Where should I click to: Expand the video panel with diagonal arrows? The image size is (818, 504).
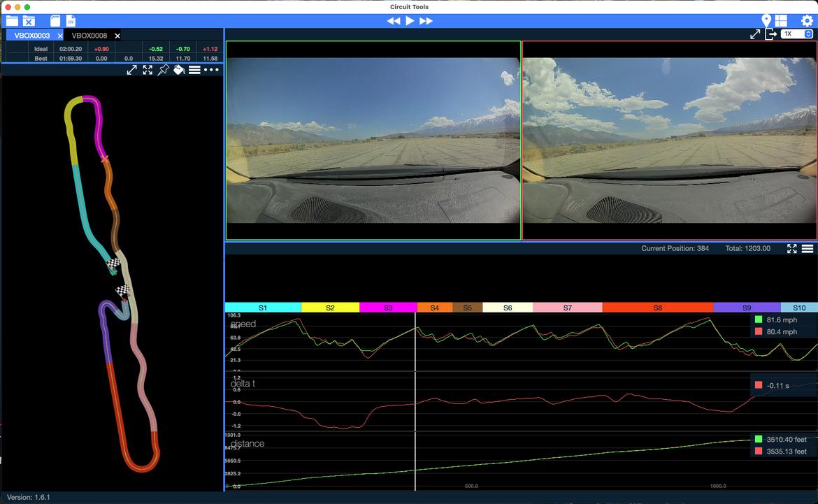(755, 34)
